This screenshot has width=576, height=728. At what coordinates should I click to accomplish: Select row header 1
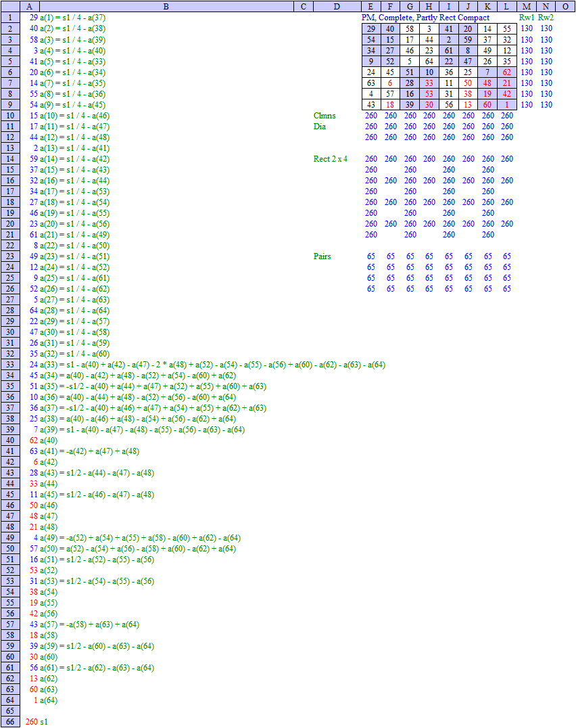point(10,18)
